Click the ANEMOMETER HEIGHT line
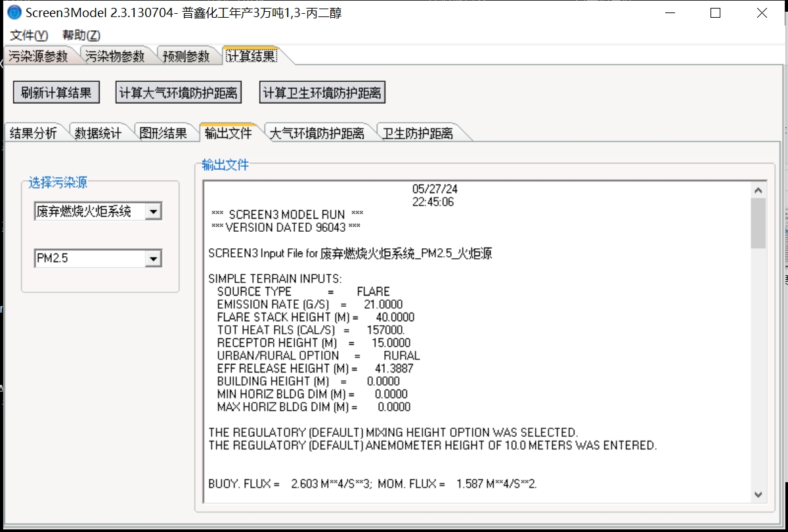 tap(433, 445)
